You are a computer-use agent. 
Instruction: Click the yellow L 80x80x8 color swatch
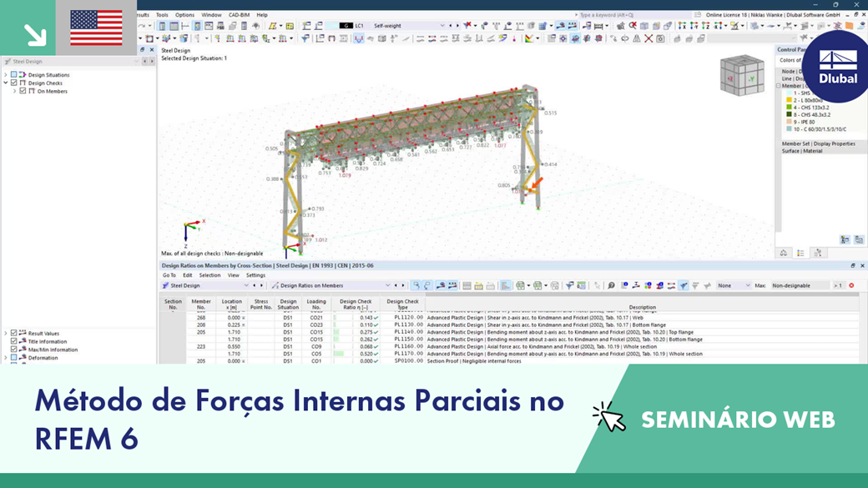pyautogui.click(x=789, y=100)
